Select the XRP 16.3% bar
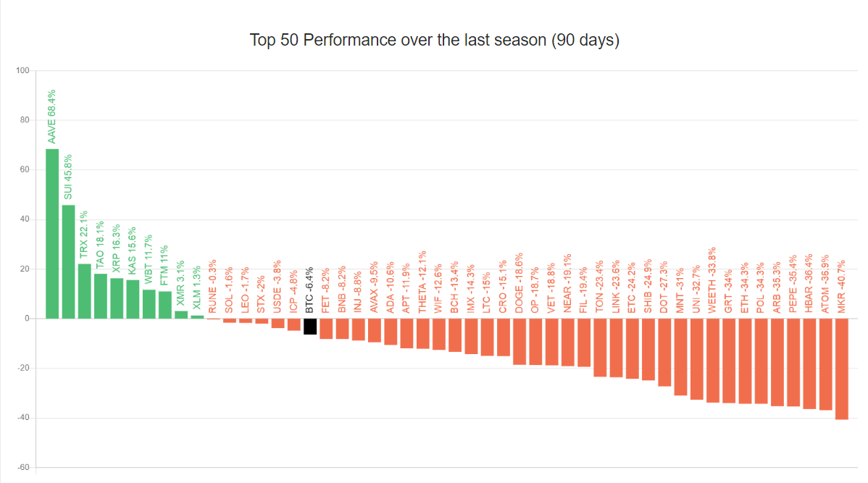868x483 pixels. coord(117,298)
